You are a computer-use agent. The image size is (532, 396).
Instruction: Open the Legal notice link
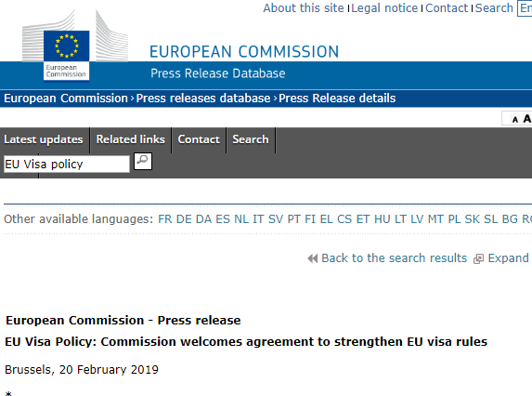click(384, 7)
